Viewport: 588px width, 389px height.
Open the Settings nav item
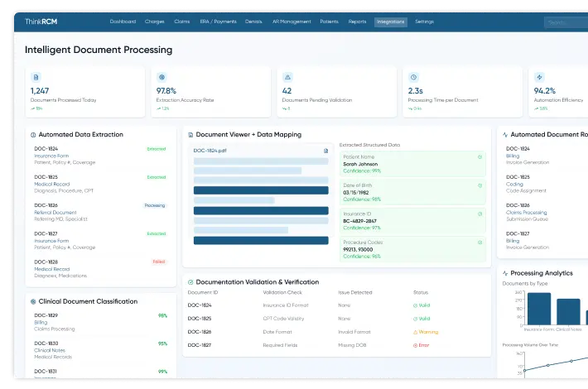tap(424, 22)
